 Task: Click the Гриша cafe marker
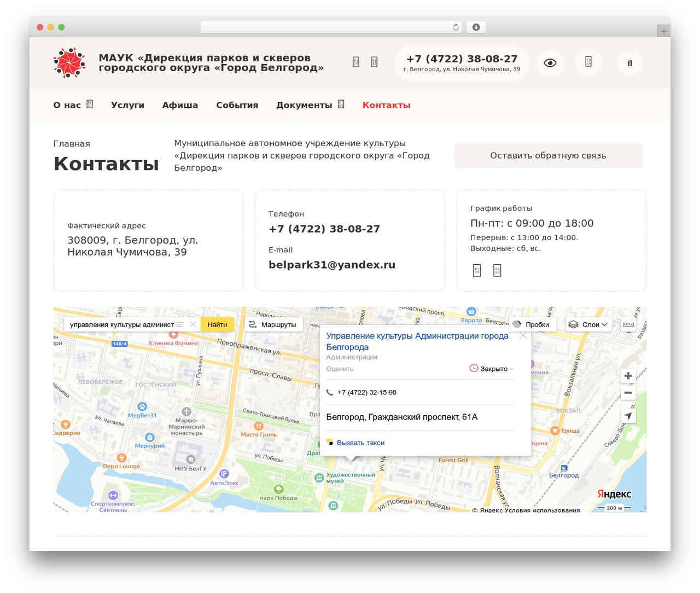[555, 431]
